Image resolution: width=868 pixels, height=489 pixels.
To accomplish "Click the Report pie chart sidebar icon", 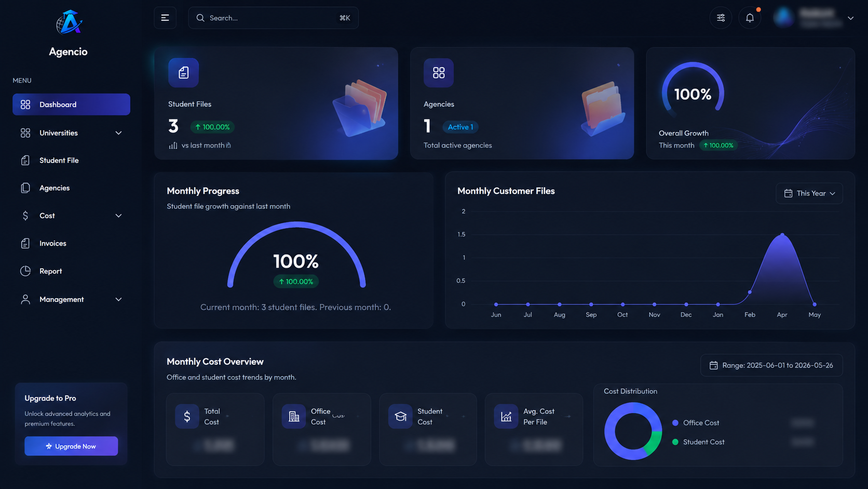I will pos(25,271).
